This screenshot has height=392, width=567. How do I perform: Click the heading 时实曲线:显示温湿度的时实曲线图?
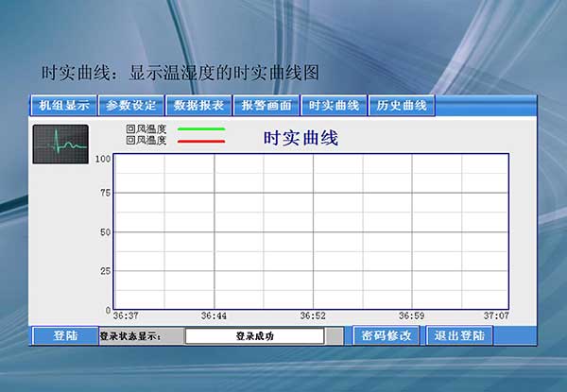[180, 73]
